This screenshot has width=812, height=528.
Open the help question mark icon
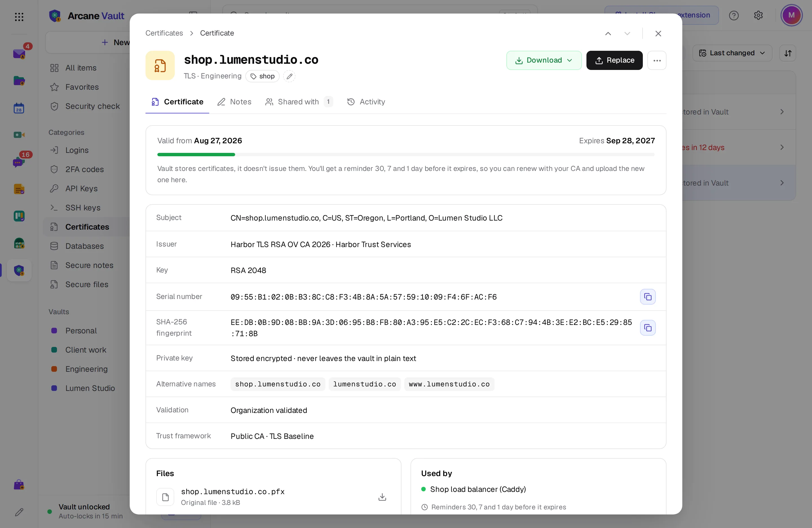coord(734,15)
